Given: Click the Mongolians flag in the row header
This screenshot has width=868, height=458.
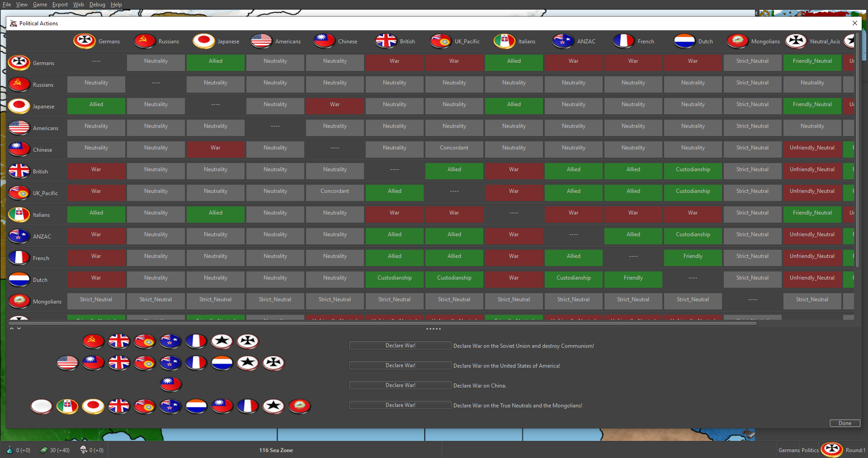Looking at the screenshot, I should coord(19,301).
